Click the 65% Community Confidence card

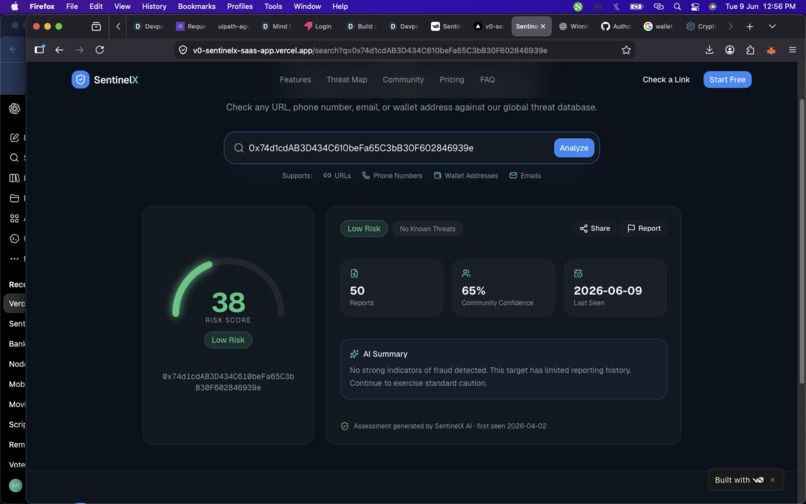point(503,287)
